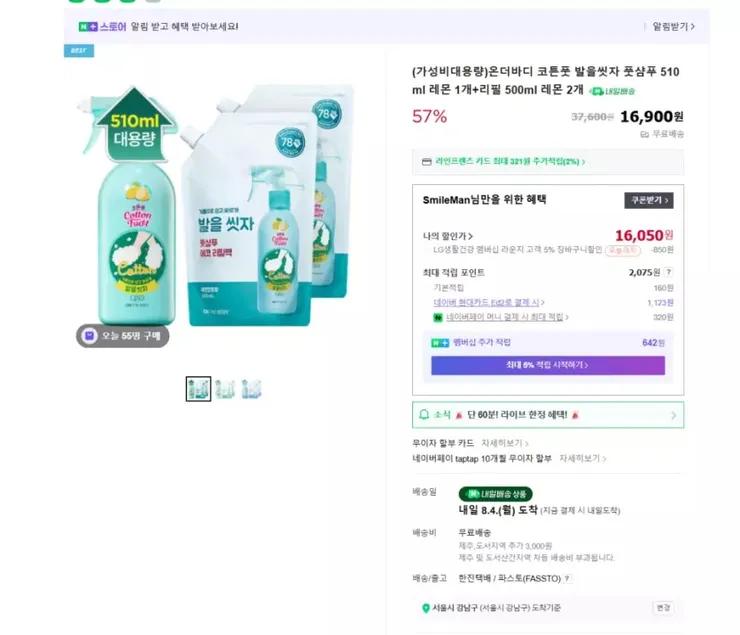This screenshot has width=740, height=635.
Task: Expand the 나의 할인가 chevron
Action: point(471,236)
